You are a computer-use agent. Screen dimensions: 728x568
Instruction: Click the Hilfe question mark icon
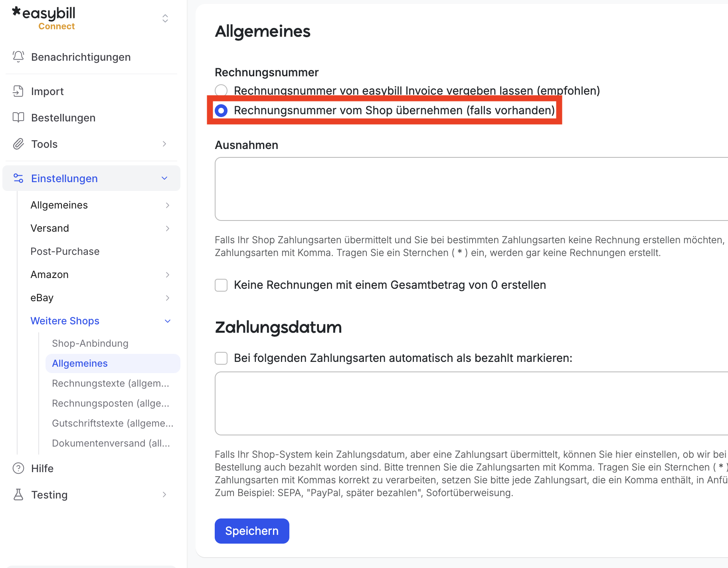point(18,468)
